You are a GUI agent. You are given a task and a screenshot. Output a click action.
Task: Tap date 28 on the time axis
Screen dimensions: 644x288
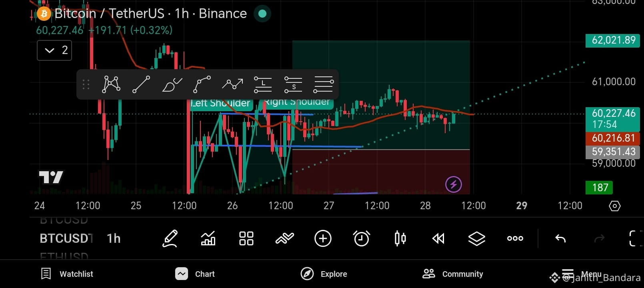click(x=425, y=206)
